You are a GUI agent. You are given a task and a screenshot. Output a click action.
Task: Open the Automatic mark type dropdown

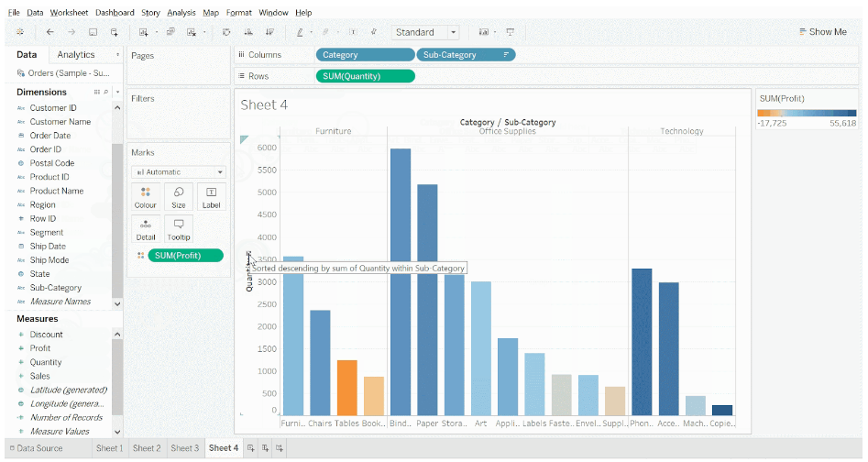coord(179,172)
